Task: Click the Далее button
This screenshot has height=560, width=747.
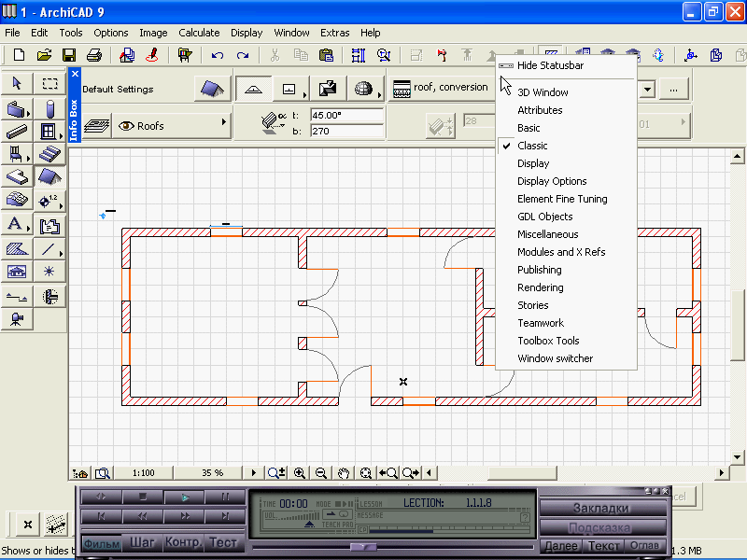Action: point(561,546)
